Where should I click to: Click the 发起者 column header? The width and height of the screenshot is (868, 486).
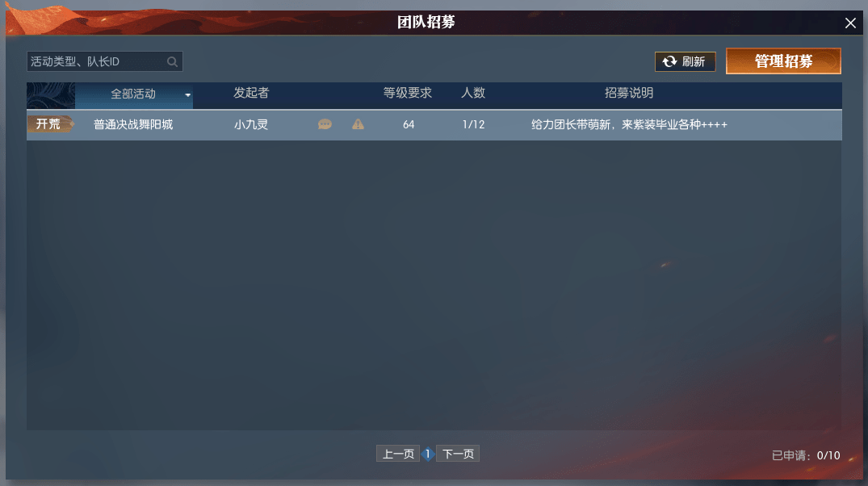[x=251, y=93]
